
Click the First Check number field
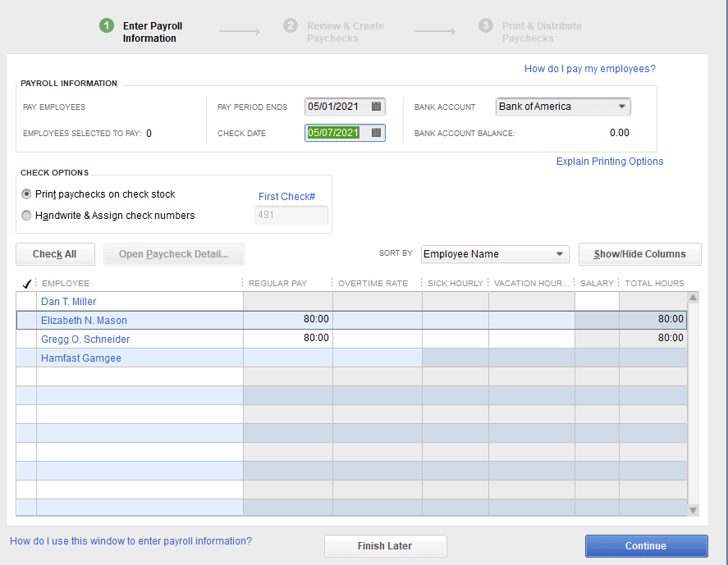pyautogui.click(x=291, y=215)
